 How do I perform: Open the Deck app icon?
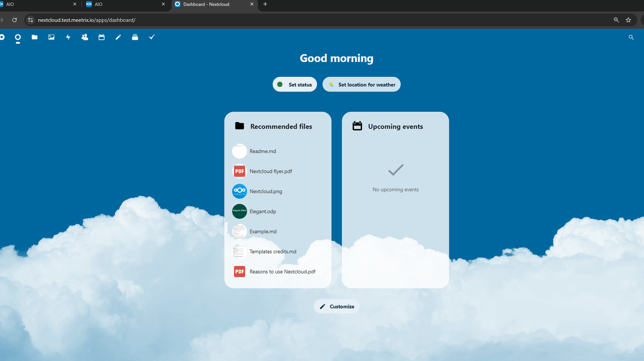click(x=135, y=37)
